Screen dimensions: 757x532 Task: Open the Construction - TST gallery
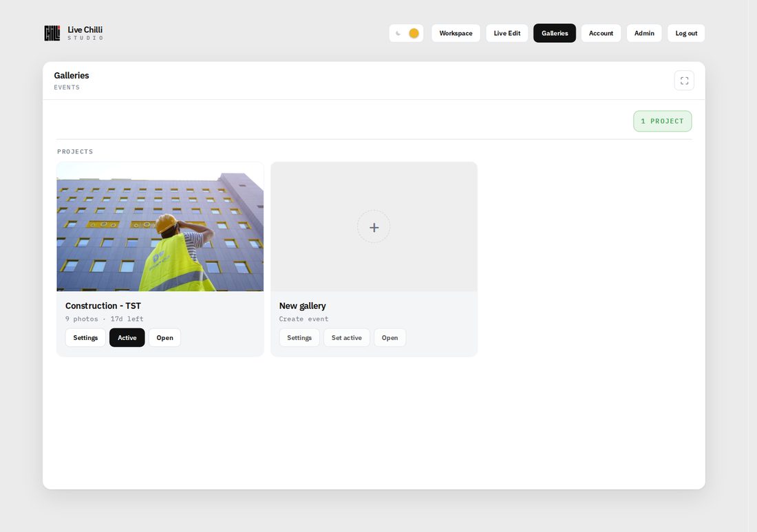[x=164, y=337]
